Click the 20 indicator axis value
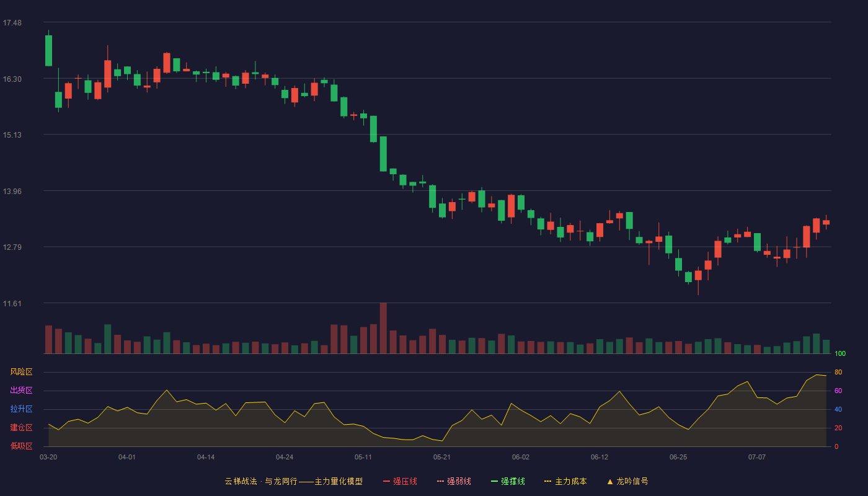 pos(838,428)
